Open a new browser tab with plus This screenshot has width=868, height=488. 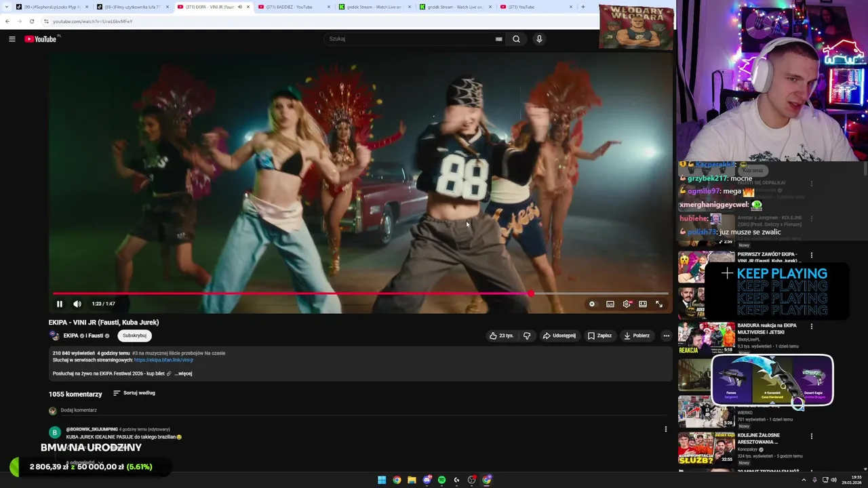[x=583, y=7]
